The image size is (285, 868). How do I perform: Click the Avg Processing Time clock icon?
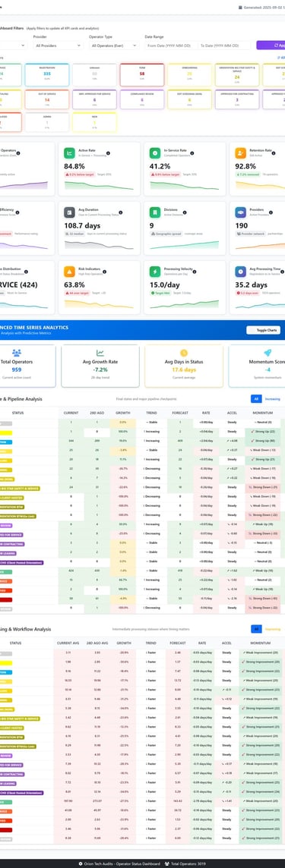pyautogui.click(x=241, y=272)
